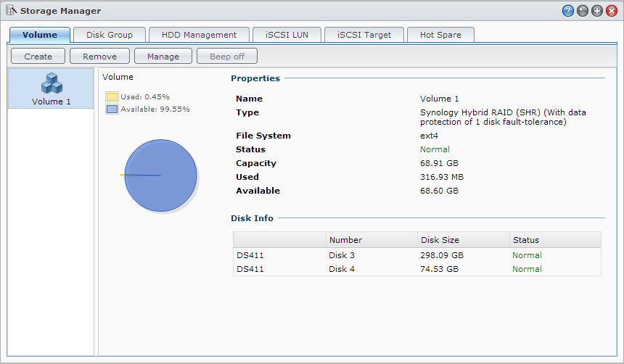
Task: Open the Disk Group tab
Action: 110,35
